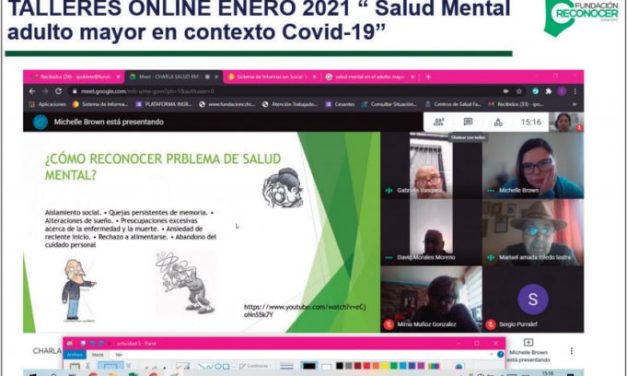The width and height of the screenshot is (627, 376).
Task: Open Chrome's three-dot menu
Action: 575,91
